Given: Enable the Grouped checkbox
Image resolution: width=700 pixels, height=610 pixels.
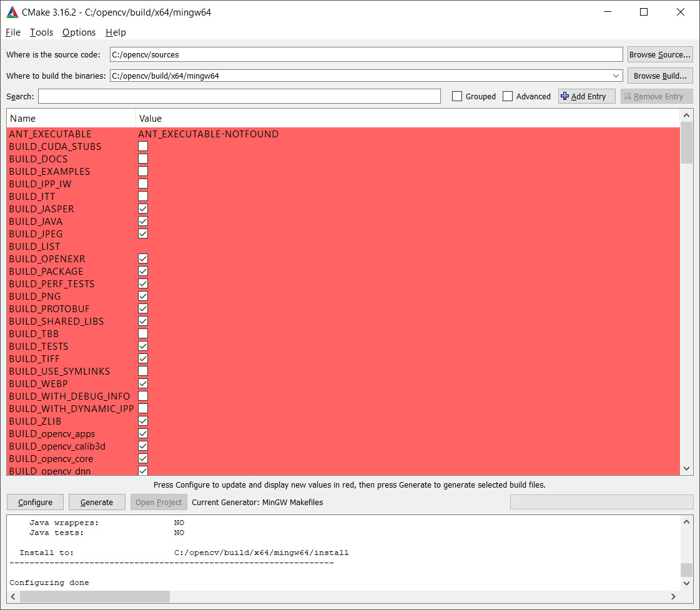Looking at the screenshot, I should coord(457,96).
